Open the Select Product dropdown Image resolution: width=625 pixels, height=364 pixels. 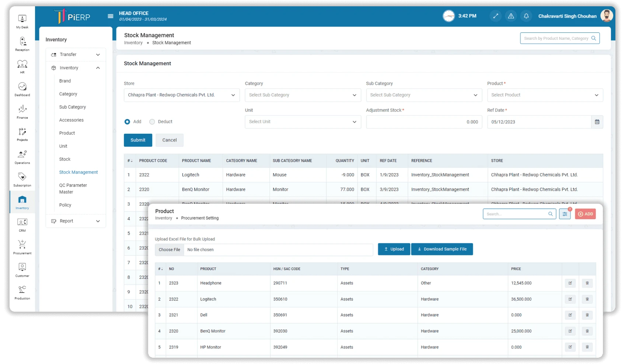point(545,95)
